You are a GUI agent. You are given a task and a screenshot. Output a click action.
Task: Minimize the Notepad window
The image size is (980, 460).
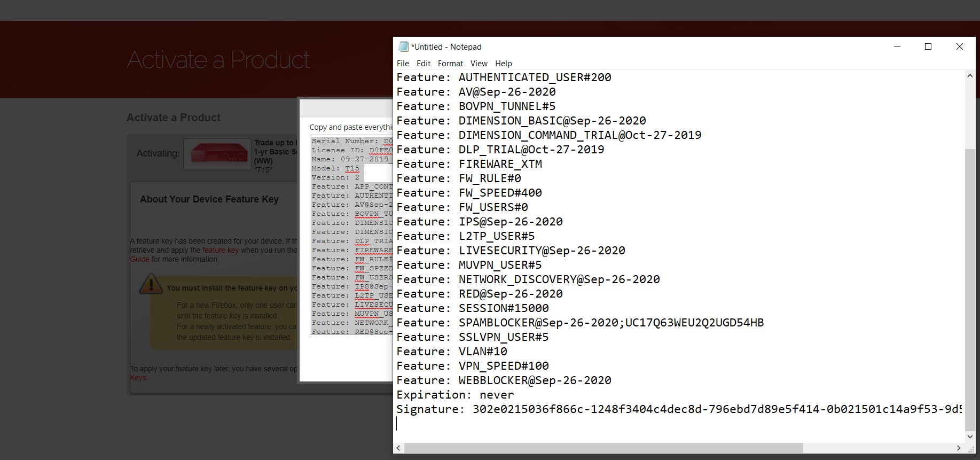click(897, 46)
